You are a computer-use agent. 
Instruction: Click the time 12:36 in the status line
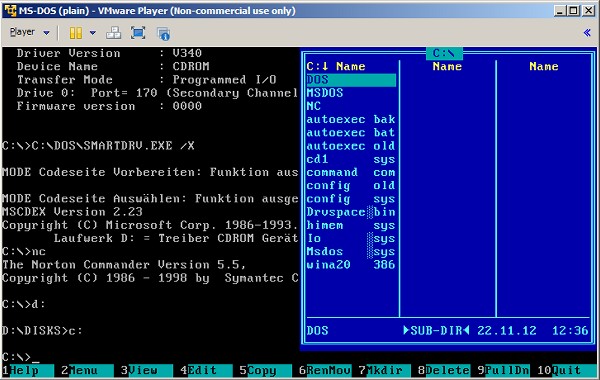tap(570, 331)
